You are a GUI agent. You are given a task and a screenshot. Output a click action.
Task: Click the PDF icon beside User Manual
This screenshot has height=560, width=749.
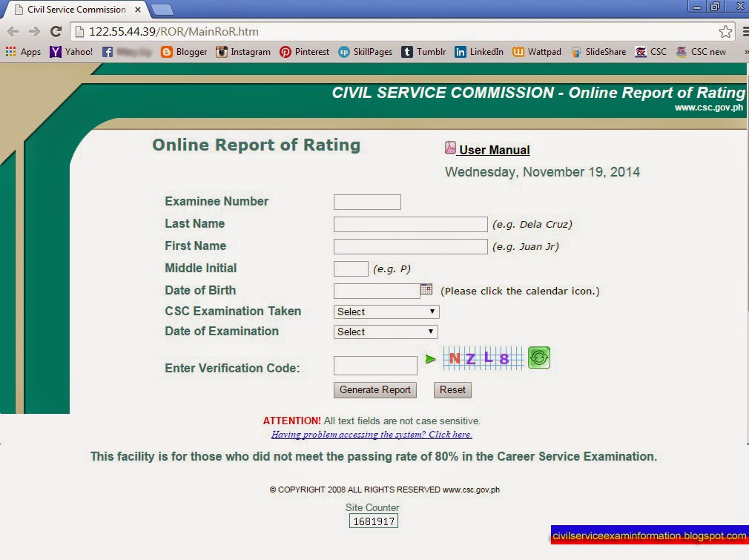(450, 148)
